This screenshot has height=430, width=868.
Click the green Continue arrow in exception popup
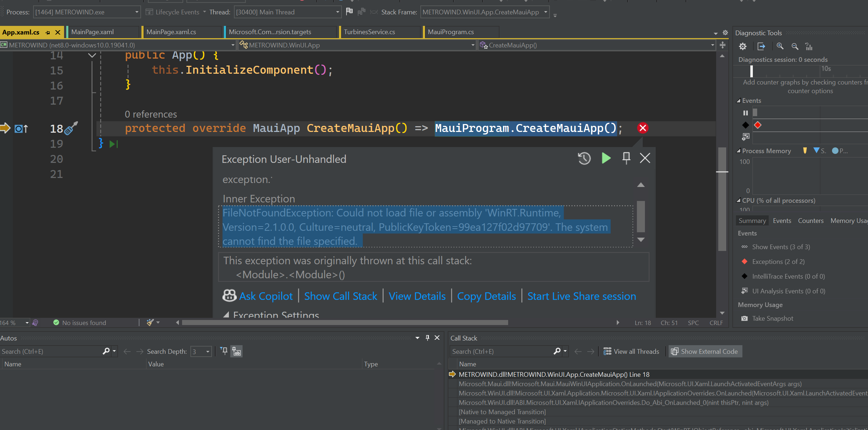(x=606, y=158)
